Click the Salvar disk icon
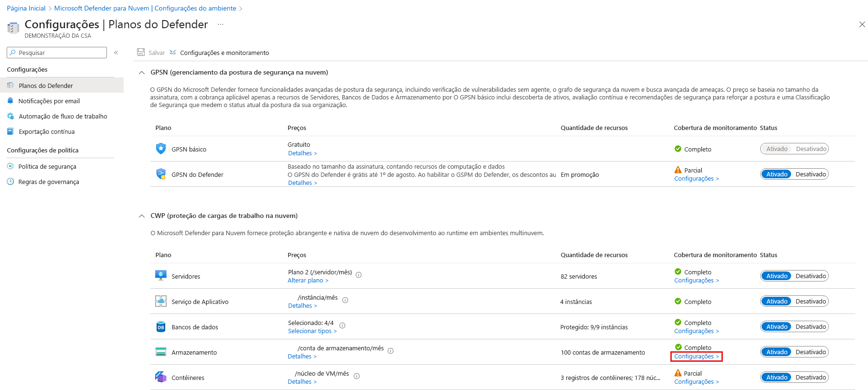 [x=141, y=53]
